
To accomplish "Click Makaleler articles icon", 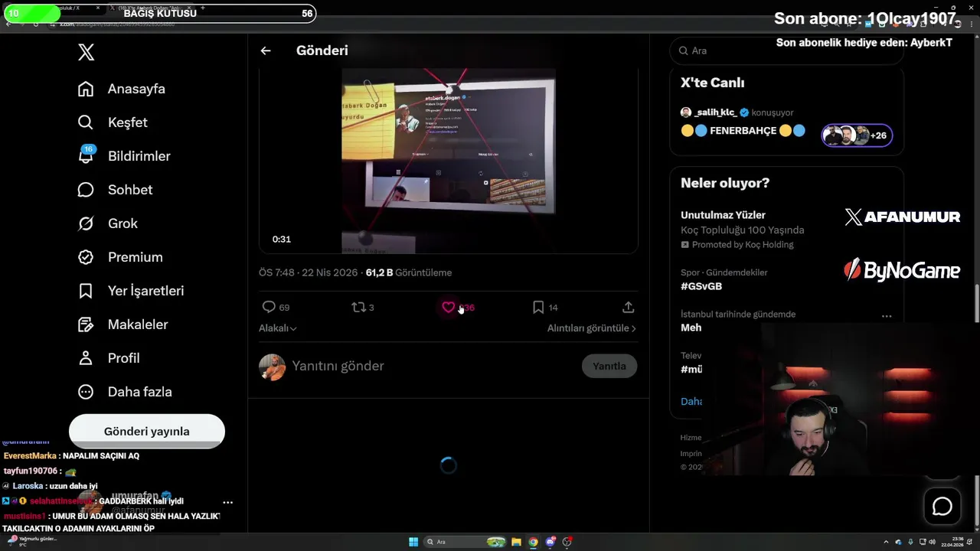I will click(86, 324).
